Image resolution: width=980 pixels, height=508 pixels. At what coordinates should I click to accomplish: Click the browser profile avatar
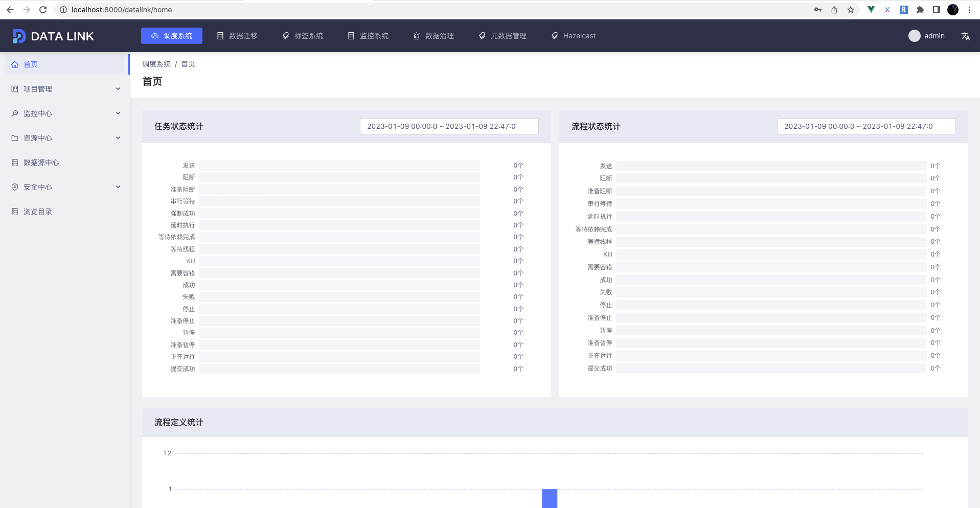pos(953,10)
